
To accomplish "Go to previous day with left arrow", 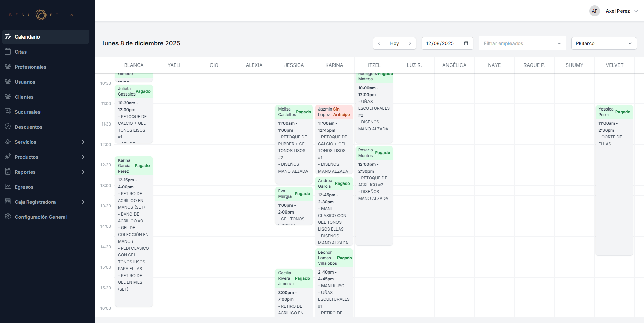I will pos(379,43).
